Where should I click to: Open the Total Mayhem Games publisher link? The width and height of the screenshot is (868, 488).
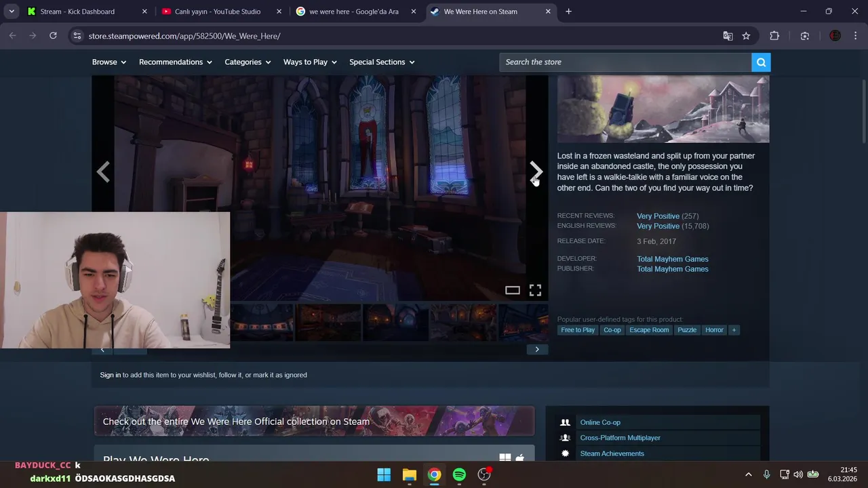673,269
